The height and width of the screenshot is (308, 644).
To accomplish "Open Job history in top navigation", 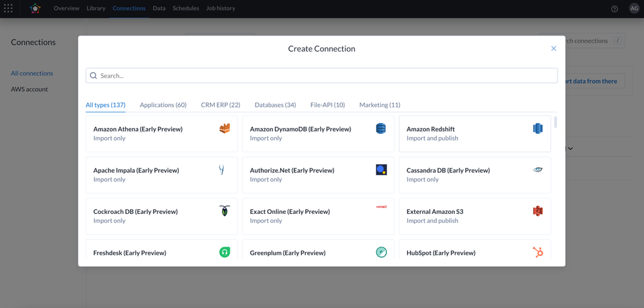I will 221,8.
